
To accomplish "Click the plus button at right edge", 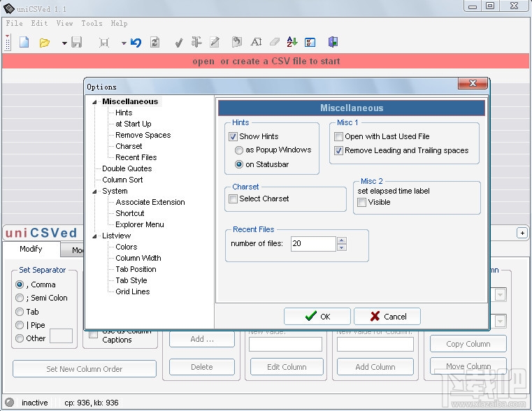I will 522,233.
